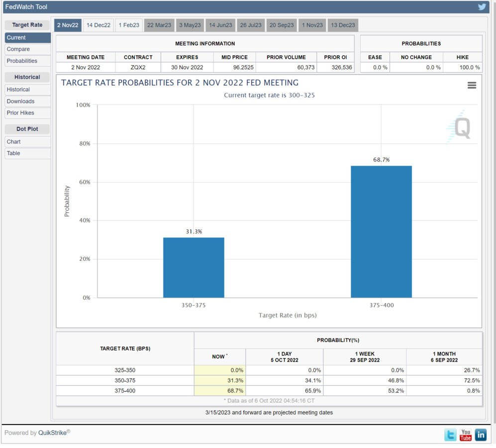Open the Dot Plot Table item
The width and height of the screenshot is (496, 448).
tap(13, 153)
